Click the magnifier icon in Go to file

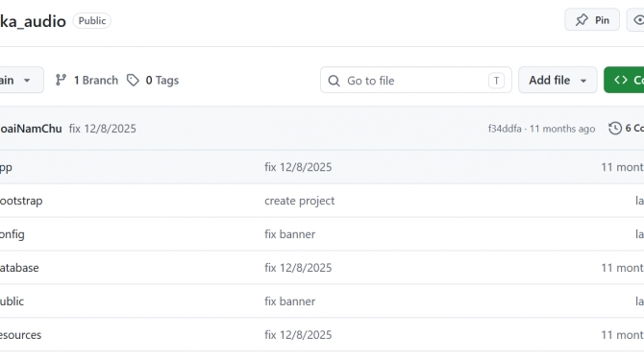click(334, 81)
